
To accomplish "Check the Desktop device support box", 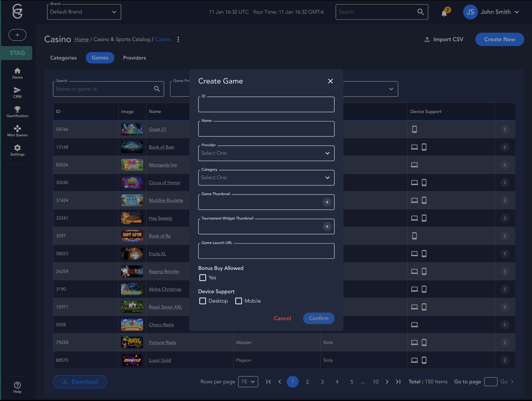I will [203, 301].
